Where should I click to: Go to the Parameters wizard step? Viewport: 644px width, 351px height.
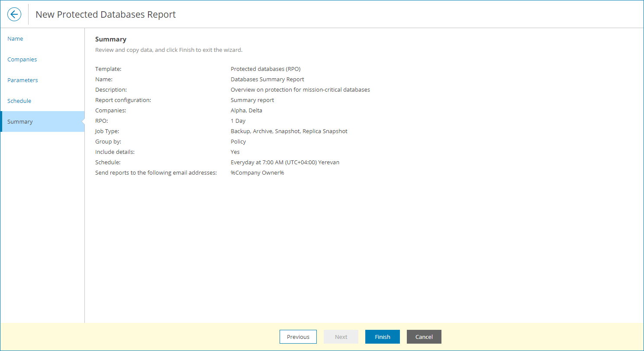tap(23, 80)
